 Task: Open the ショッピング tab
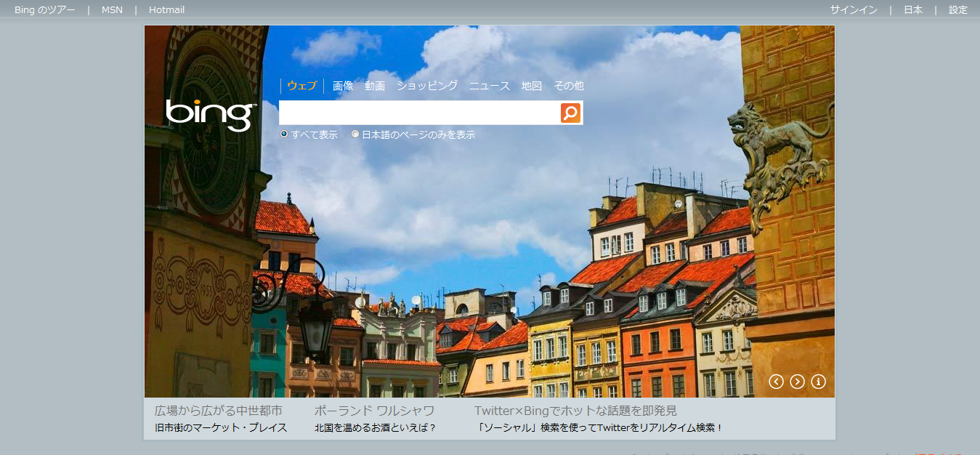pyautogui.click(x=426, y=86)
